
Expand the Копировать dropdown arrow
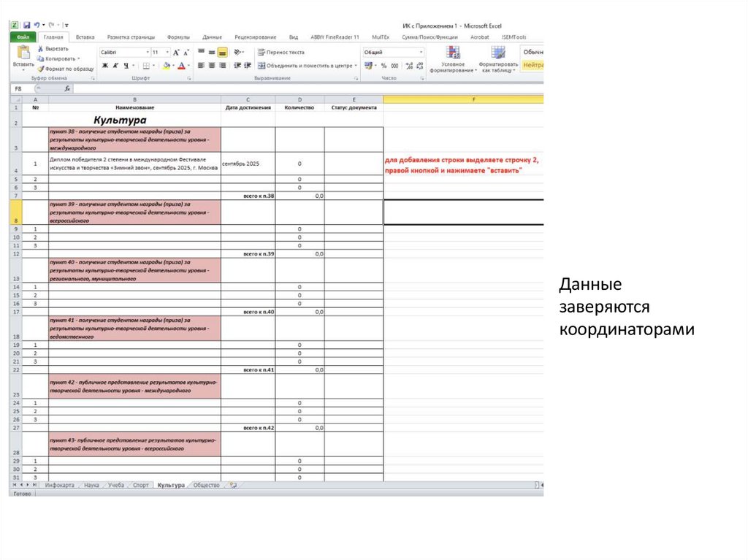(79, 58)
